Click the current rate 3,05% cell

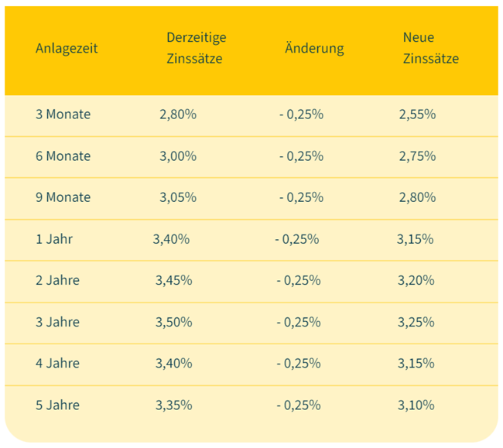tap(178, 197)
